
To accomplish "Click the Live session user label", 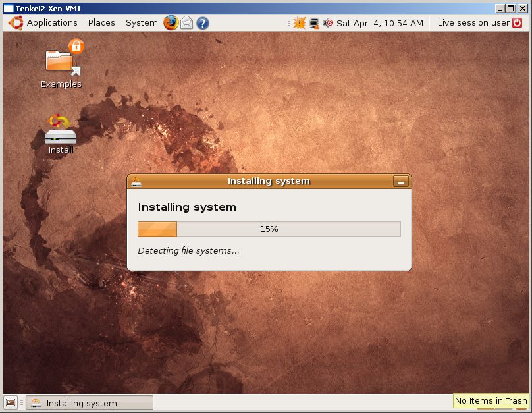I will point(473,23).
